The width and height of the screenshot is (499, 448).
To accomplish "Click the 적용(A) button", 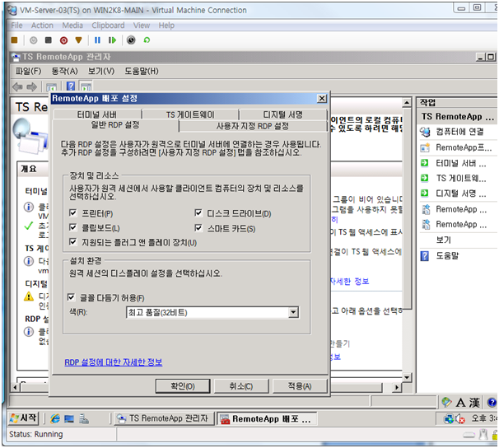I will [x=300, y=386].
